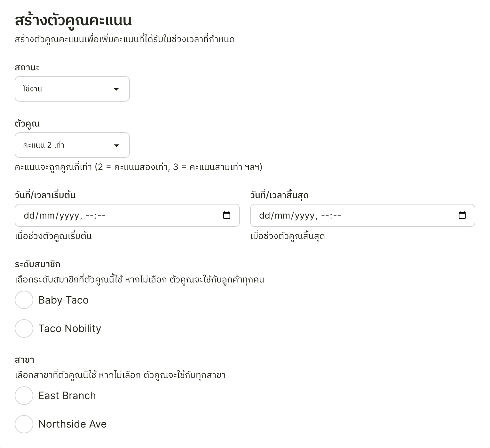Screen dimensions: 490x448
Task: Click the เมื่อช่วงตัวคูณเริ่มต้น helper text
Action: (53, 236)
